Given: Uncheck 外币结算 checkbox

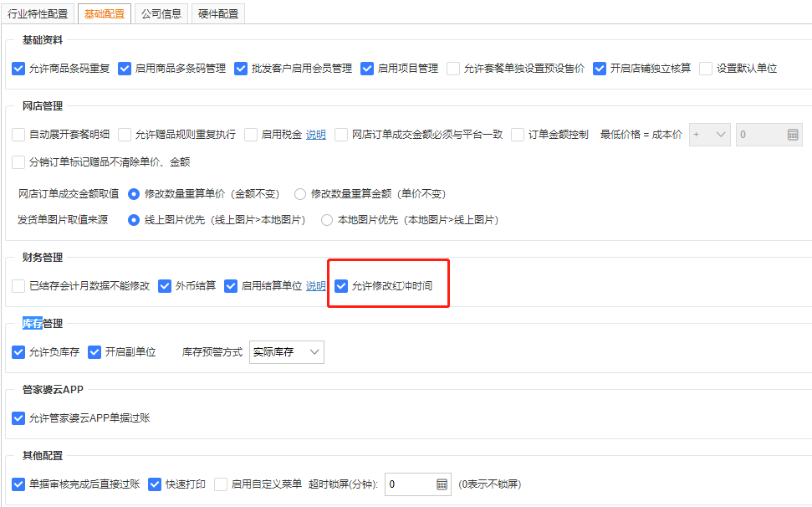Looking at the screenshot, I should pyautogui.click(x=165, y=286).
